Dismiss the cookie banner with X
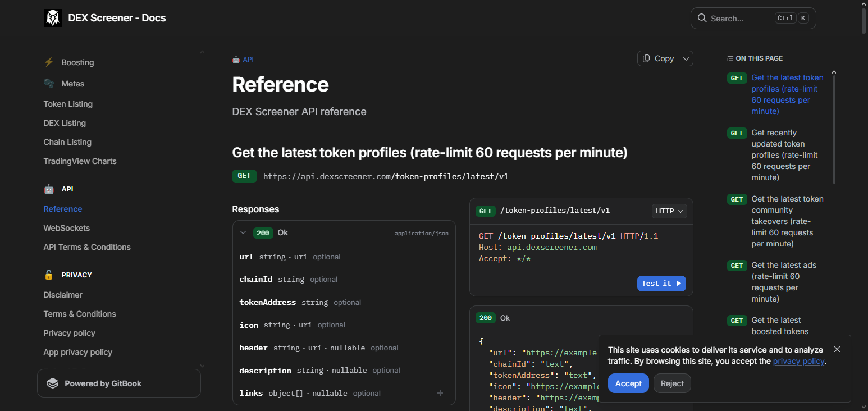This screenshot has height=411, width=868. pos(837,349)
